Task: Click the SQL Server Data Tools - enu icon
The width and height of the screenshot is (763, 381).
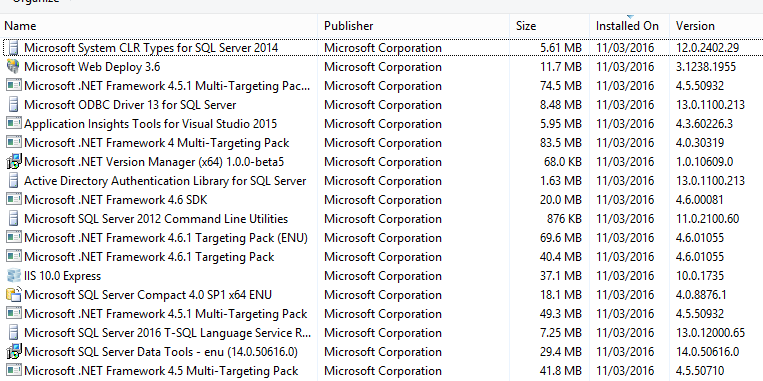Action: [x=14, y=351]
